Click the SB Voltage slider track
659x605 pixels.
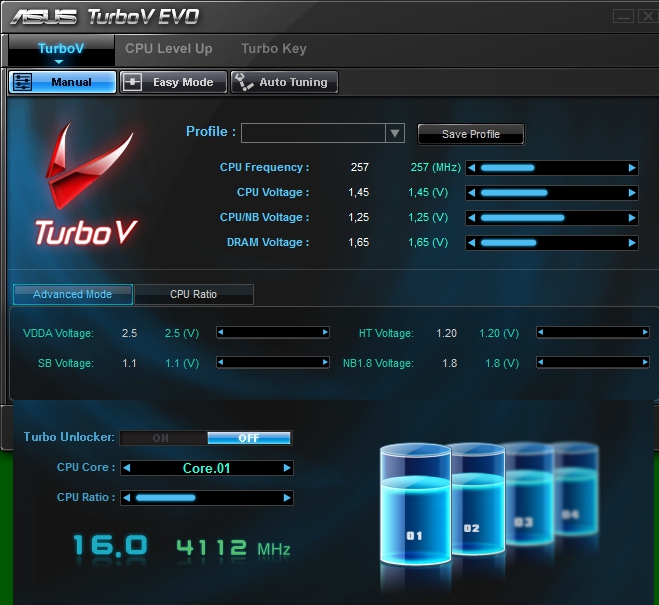(273, 362)
